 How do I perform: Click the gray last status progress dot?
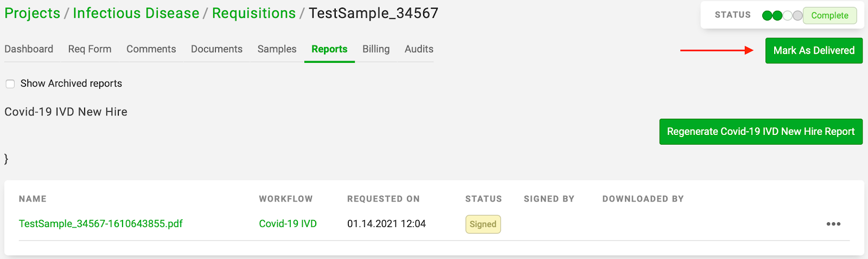coord(797,16)
